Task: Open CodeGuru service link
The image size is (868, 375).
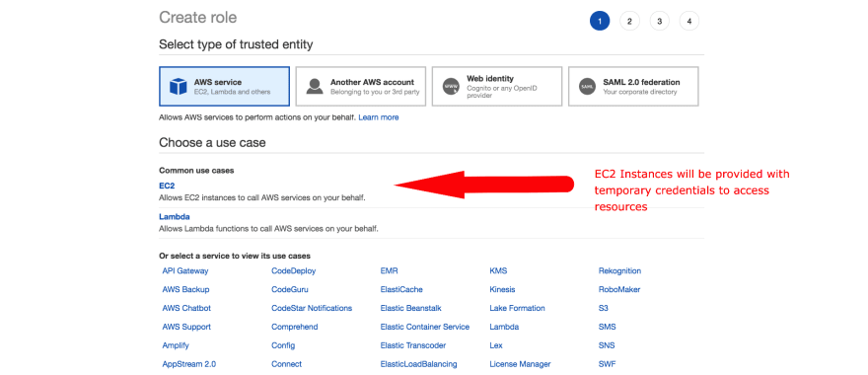Action: (x=290, y=290)
